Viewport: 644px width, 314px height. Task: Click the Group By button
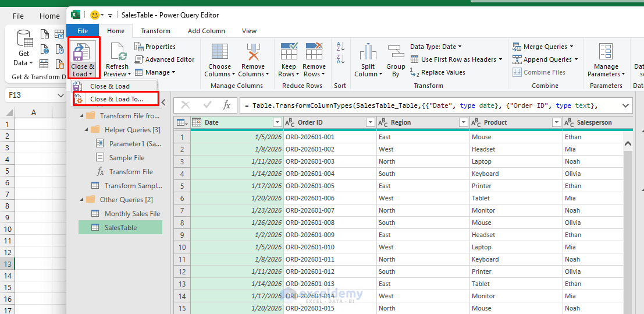coord(396,60)
